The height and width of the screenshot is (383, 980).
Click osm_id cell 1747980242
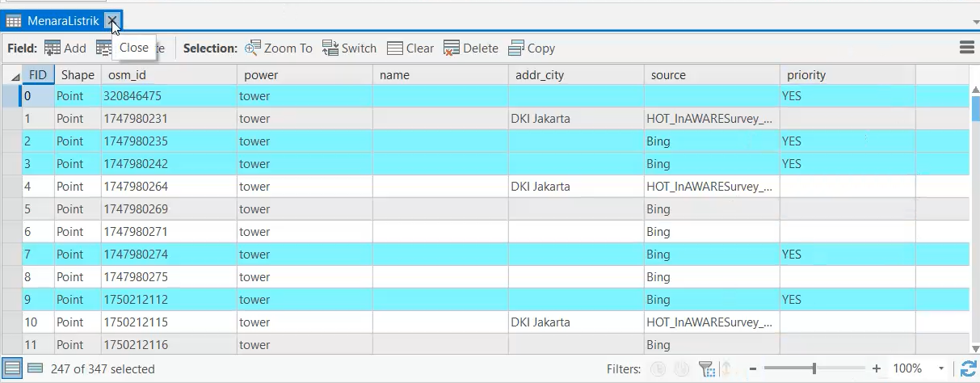click(169, 163)
